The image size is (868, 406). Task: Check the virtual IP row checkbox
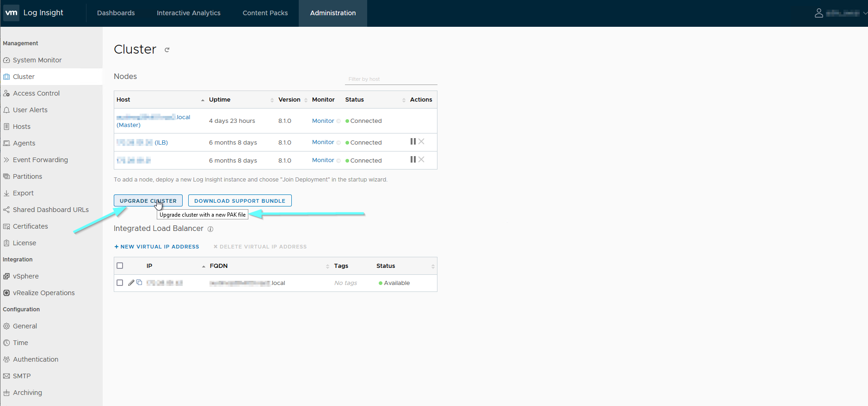pos(120,283)
